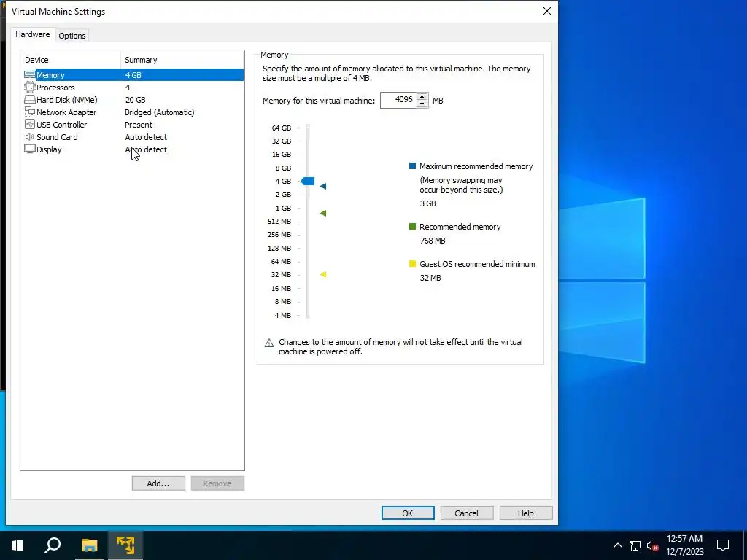Click the warning triangle icon near memory notice
The height and width of the screenshot is (560, 747).
point(268,343)
